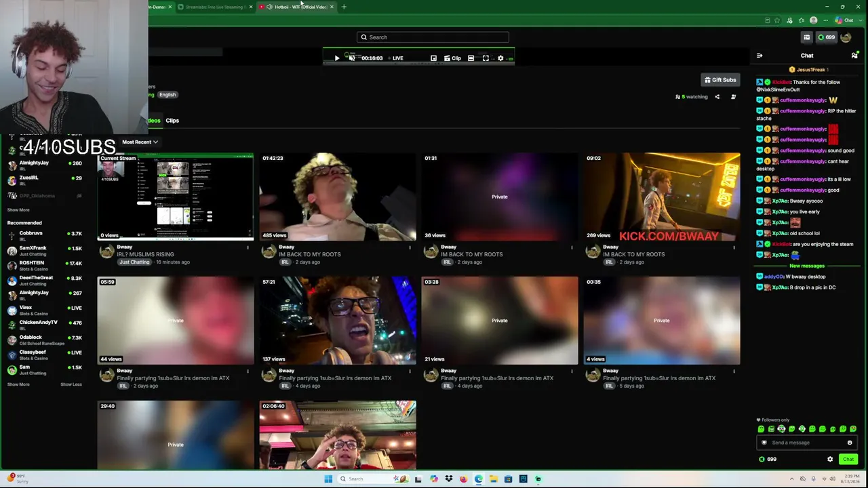Send the message with the Chat button
The width and height of the screenshot is (868, 488).
(x=848, y=460)
